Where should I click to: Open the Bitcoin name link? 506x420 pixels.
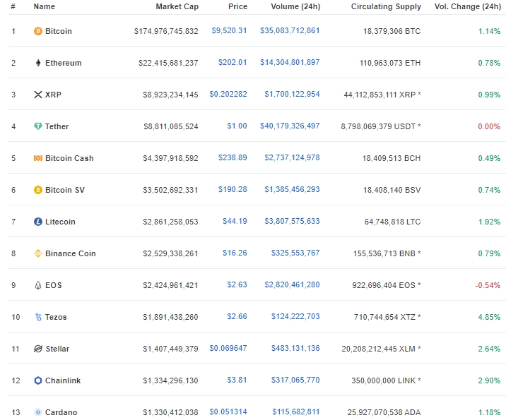click(x=59, y=31)
